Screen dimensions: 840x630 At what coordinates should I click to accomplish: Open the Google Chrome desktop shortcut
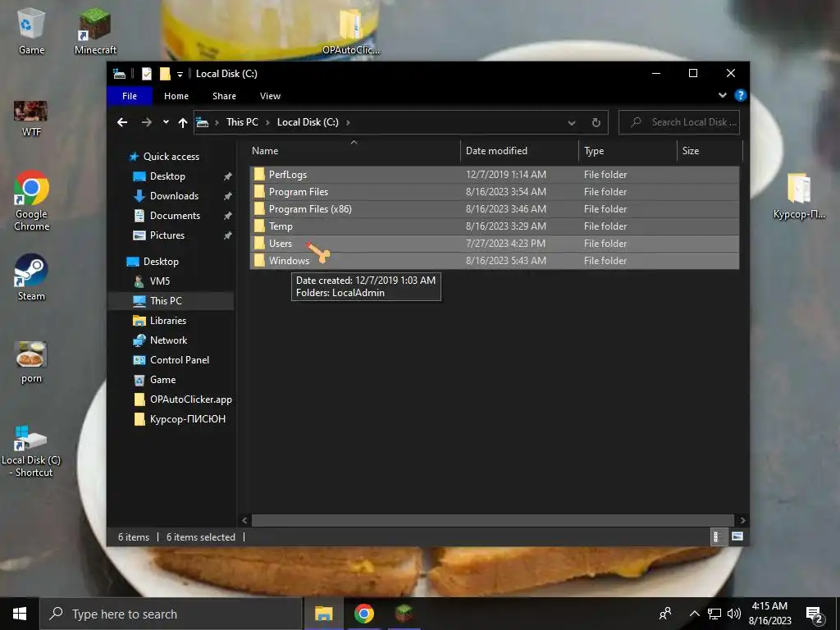point(31,201)
